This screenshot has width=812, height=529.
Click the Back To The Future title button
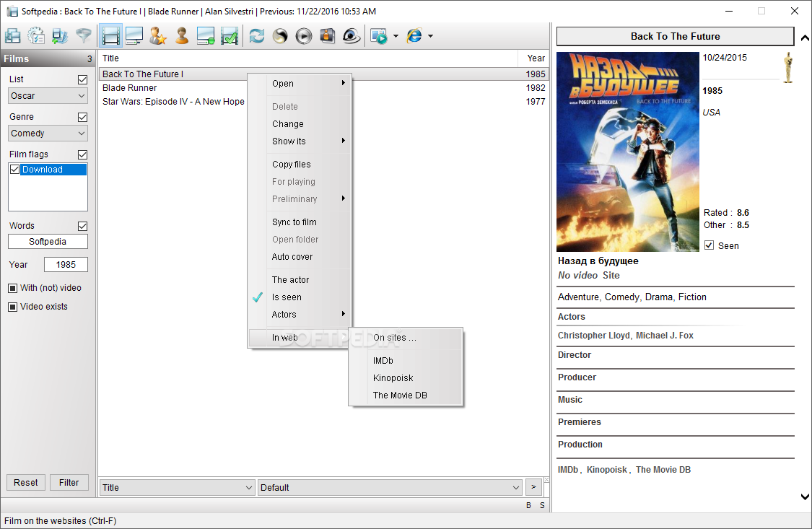coord(676,36)
